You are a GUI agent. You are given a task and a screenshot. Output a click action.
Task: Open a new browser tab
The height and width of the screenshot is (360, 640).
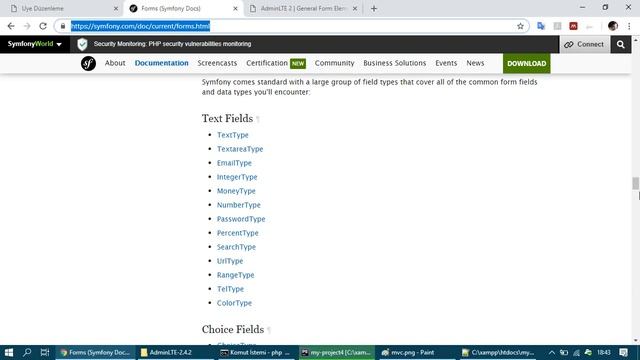point(374,9)
